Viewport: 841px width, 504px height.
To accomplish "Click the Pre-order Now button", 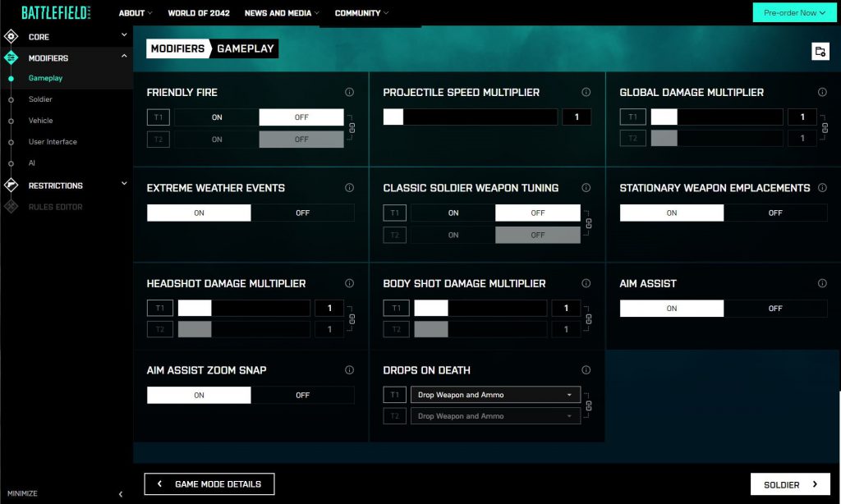I will pos(794,13).
